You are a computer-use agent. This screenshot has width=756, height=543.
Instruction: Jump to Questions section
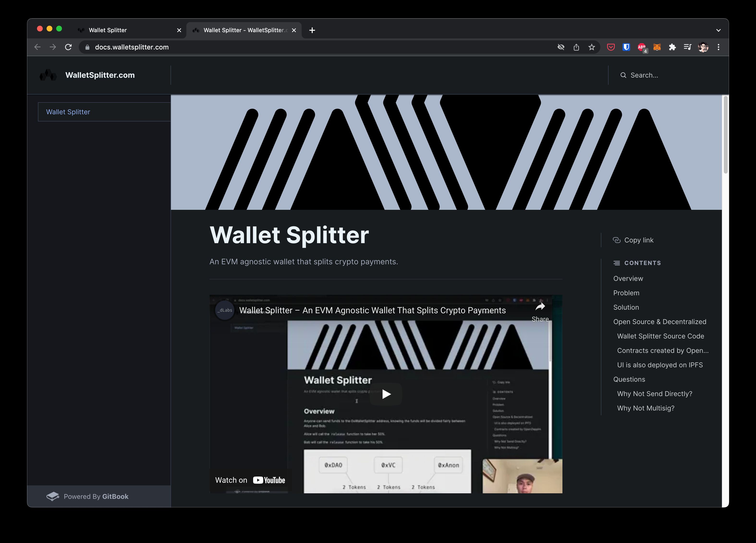coord(629,380)
